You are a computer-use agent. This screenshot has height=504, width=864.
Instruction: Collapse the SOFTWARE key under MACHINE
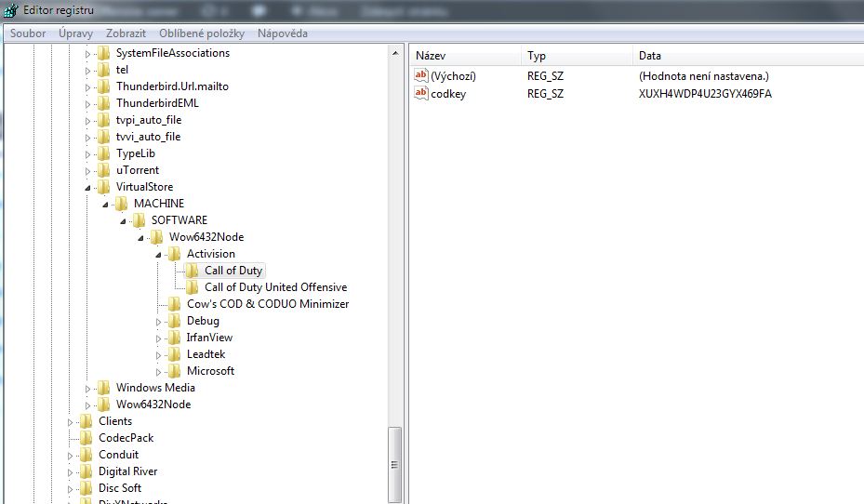click(x=123, y=221)
